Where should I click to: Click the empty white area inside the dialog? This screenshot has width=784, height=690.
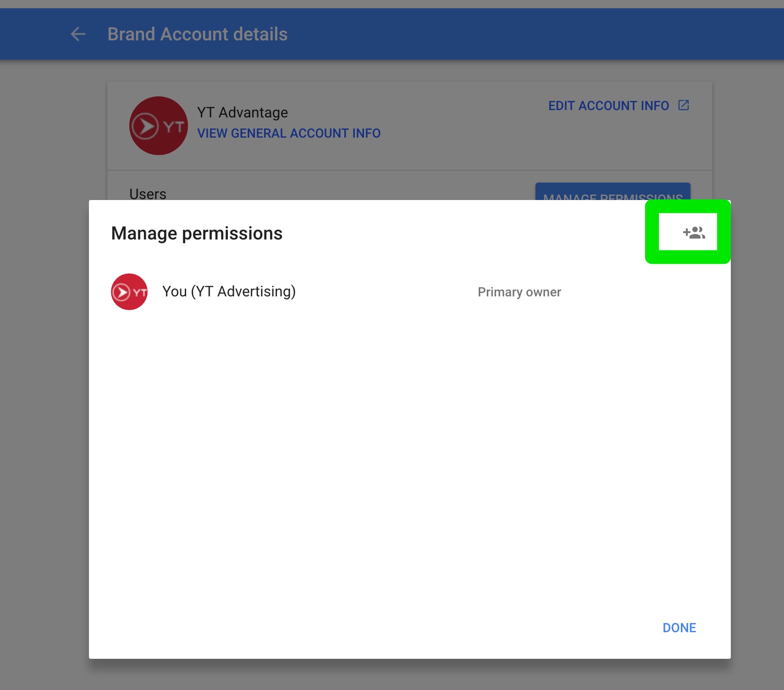tap(409, 459)
